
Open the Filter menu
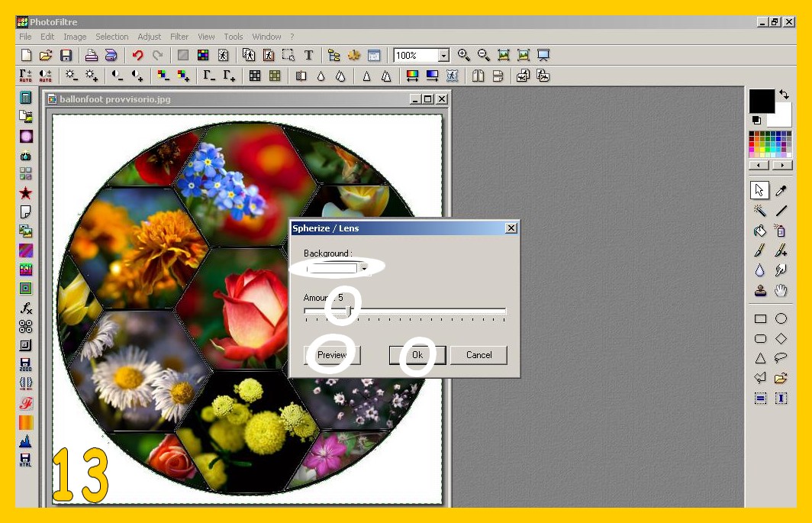179,37
